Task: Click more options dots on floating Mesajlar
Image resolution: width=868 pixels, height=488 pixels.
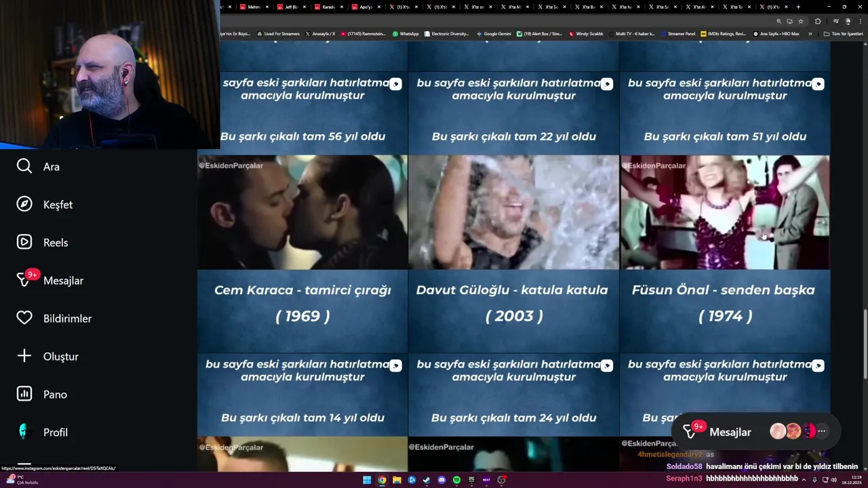Action: click(x=821, y=431)
